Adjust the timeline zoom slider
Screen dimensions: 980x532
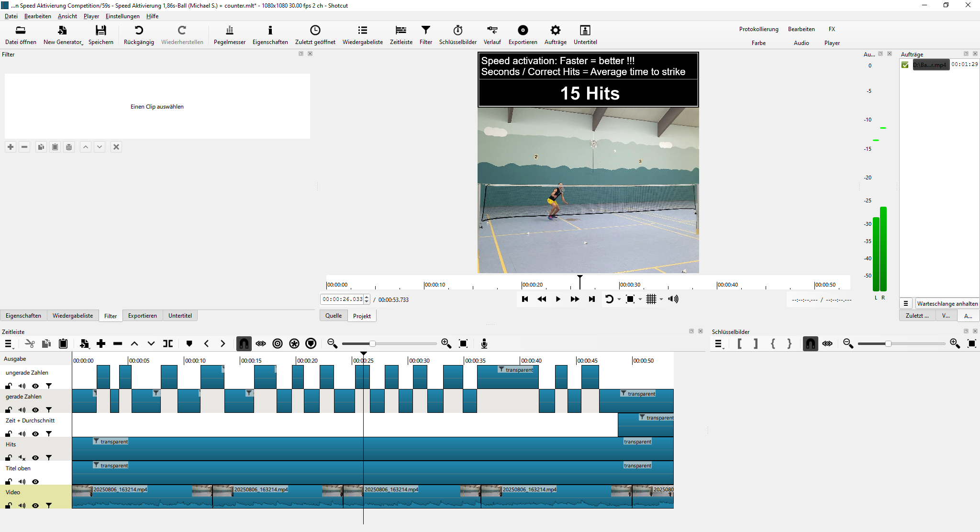coord(372,344)
